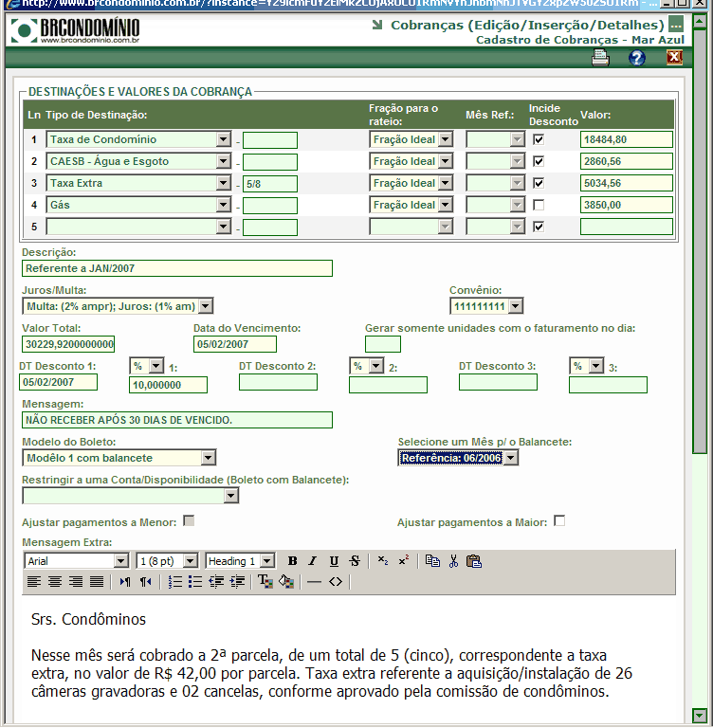This screenshot has height=728, width=713.
Task: Open the Juros/Multa dropdown
Action: (206, 306)
